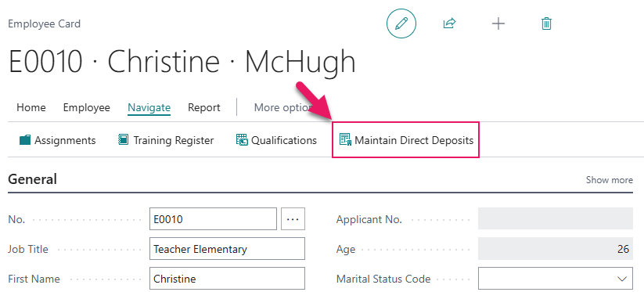Open Maintain Direct Deposits

[x=406, y=140]
